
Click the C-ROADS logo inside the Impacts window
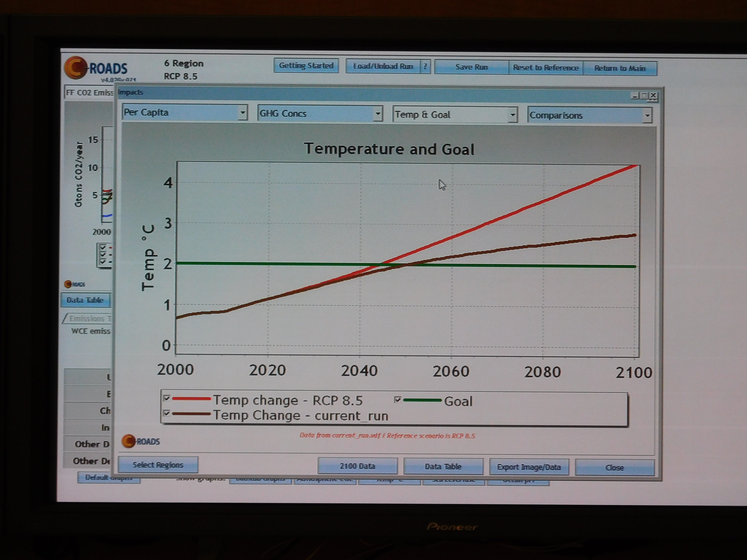[x=141, y=441]
